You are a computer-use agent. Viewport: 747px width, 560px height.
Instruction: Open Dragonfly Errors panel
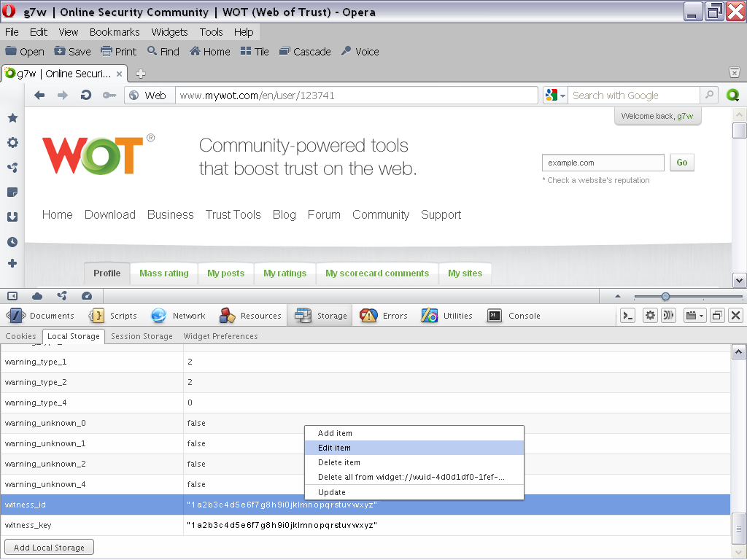point(384,316)
